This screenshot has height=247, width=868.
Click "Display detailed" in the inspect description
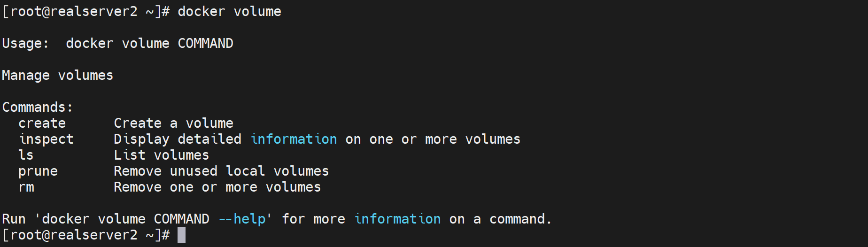pyautogui.click(x=177, y=139)
